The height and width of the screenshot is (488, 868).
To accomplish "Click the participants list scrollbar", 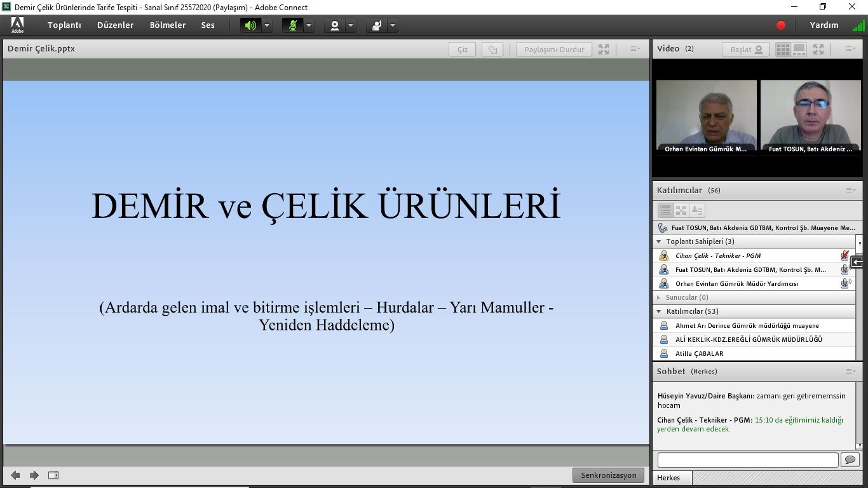I will [859, 299].
